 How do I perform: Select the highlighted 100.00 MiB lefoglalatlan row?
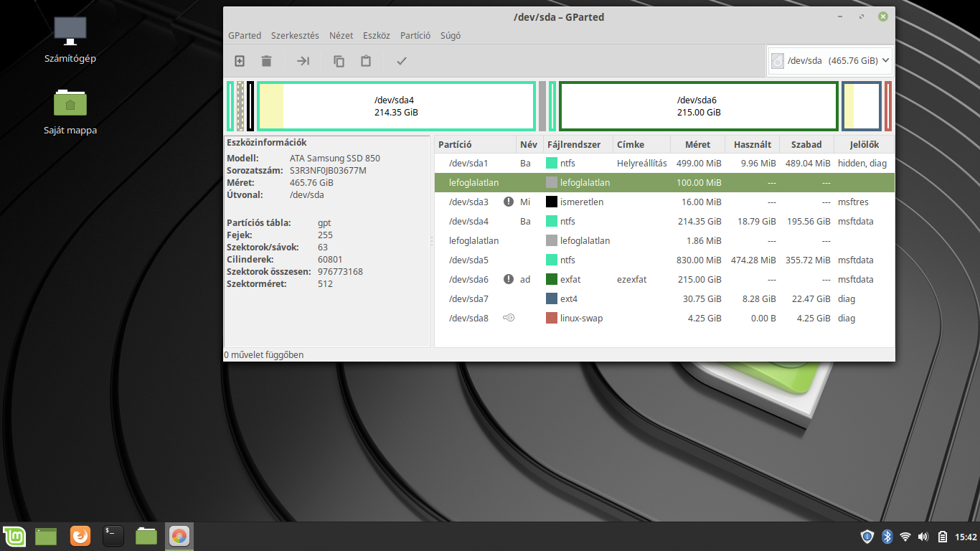coord(665,182)
